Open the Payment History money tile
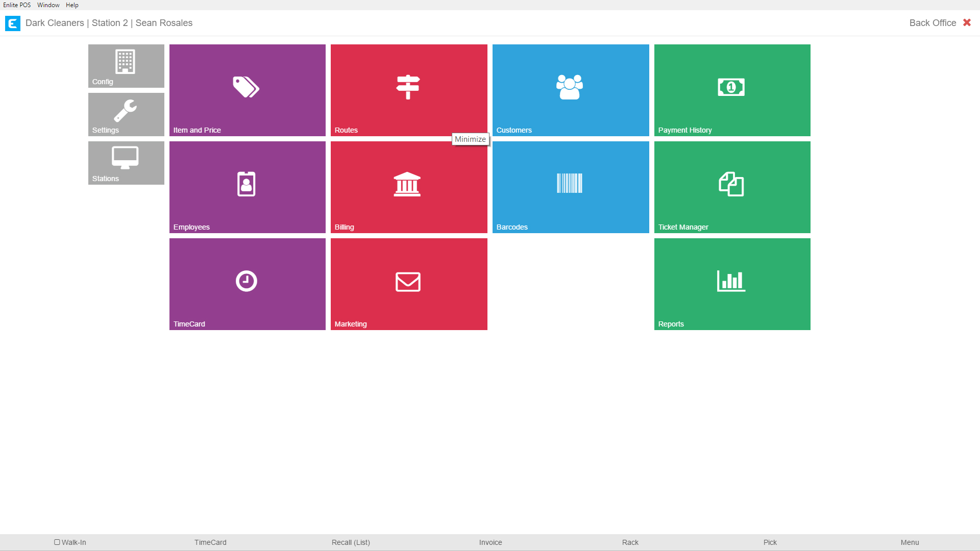 tap(732, 90)
